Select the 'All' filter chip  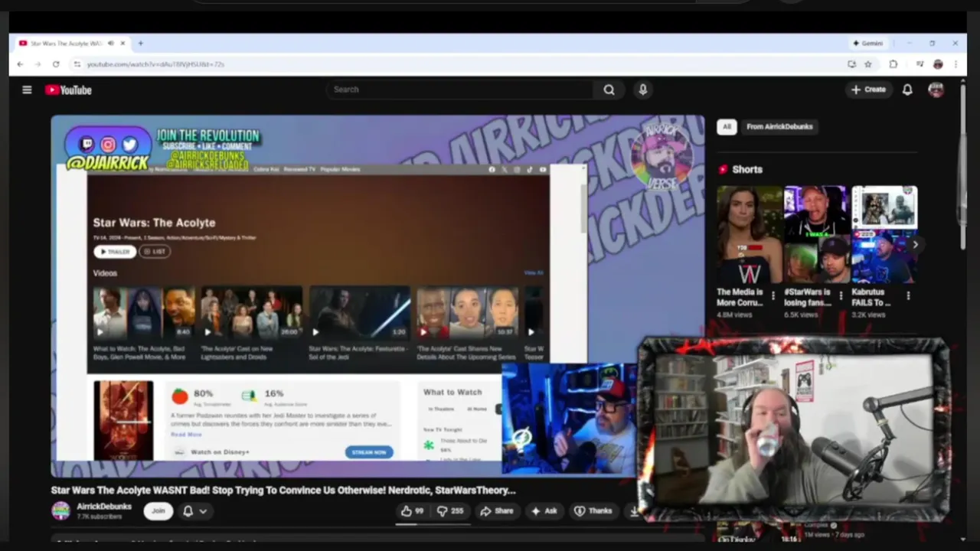click(x=727, y=127)
